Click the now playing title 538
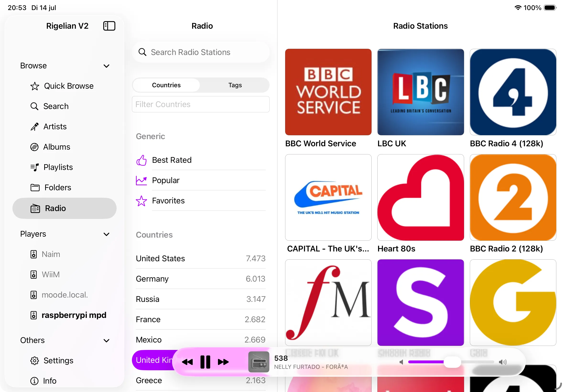The height and width of the screenshot is (392, 564). (x=281, y=358)
